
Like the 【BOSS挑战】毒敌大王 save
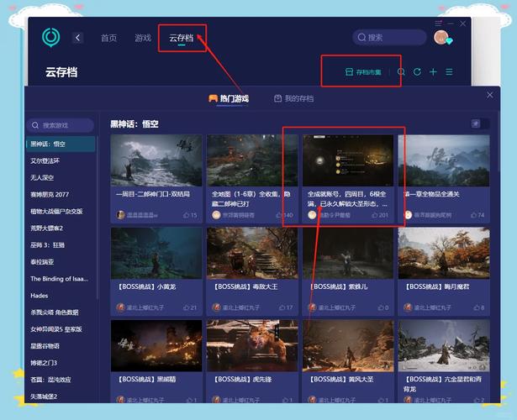coord(282,307)
